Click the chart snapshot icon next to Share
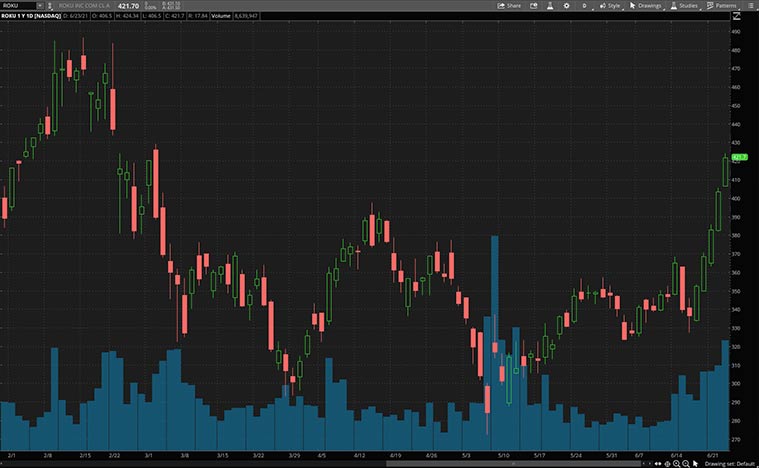759x468 pixels. pyautogui.click(x=533, y=6)
